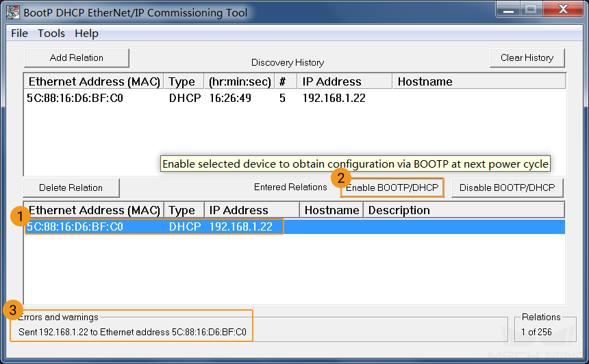Click IP 192.168.1.22 in Discovery History row
589x364 pixels.
click(x=334, y=99)
